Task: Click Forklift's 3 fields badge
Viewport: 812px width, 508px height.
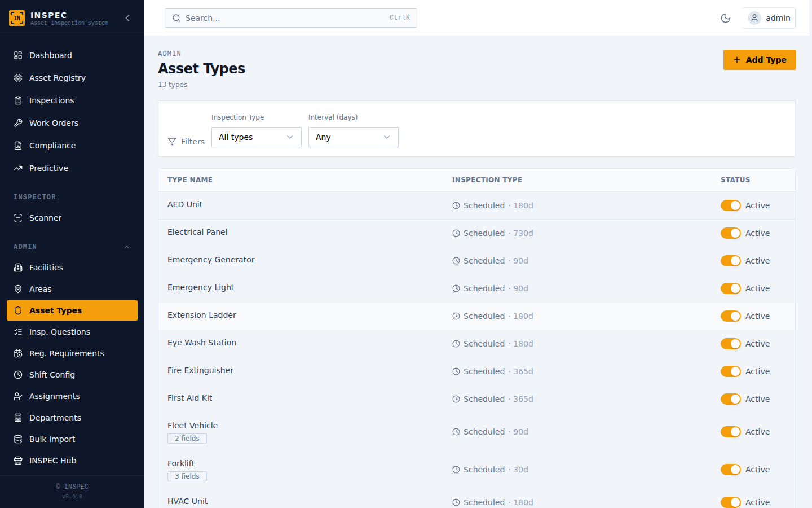Action: [187, 476]
